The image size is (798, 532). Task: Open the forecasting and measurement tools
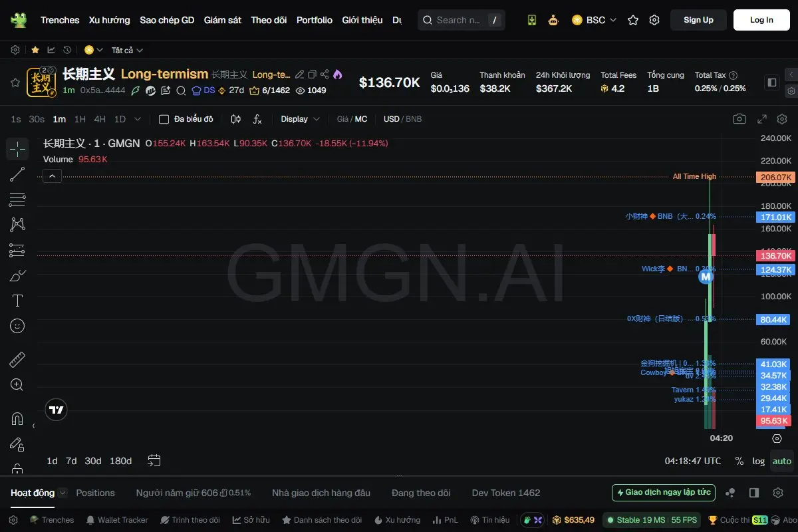coord(17,250)
